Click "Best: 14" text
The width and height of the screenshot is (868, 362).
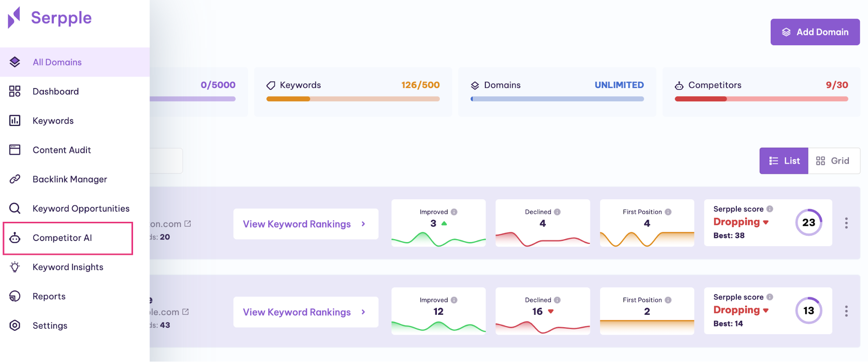point(728,323)
